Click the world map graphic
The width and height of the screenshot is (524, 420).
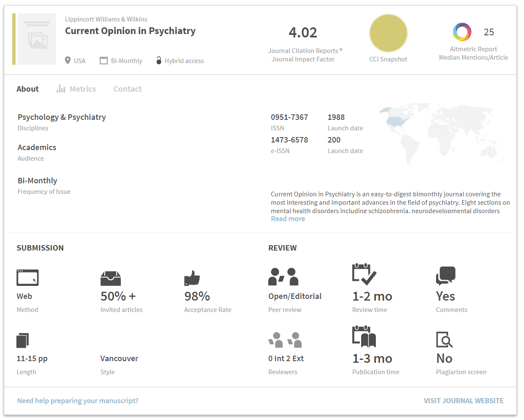tap(441, 135)
